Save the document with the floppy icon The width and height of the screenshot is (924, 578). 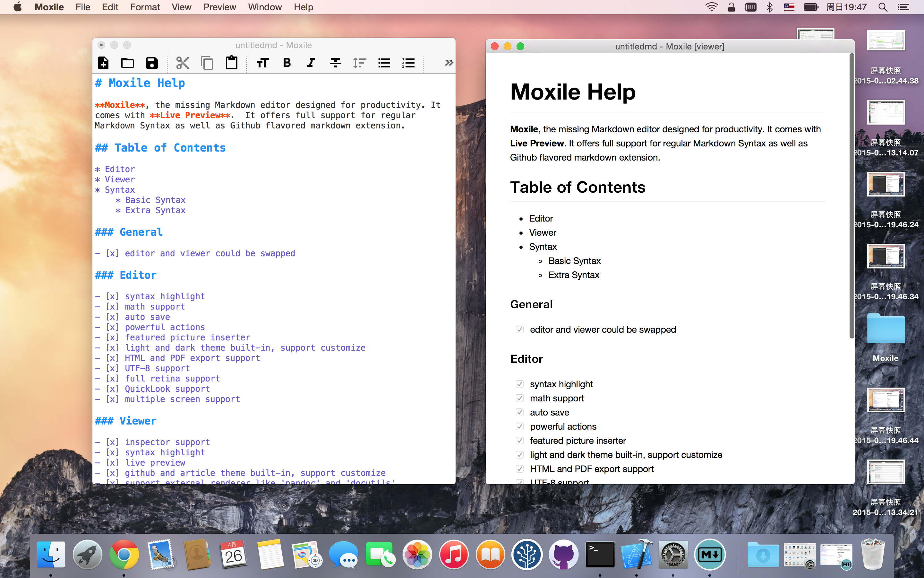[152, 63]
